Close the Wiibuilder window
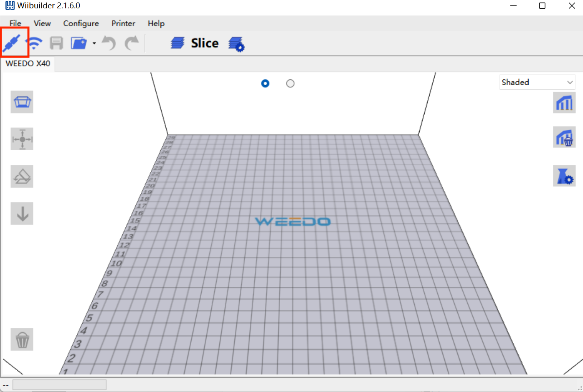 click(x=572, y=6)
